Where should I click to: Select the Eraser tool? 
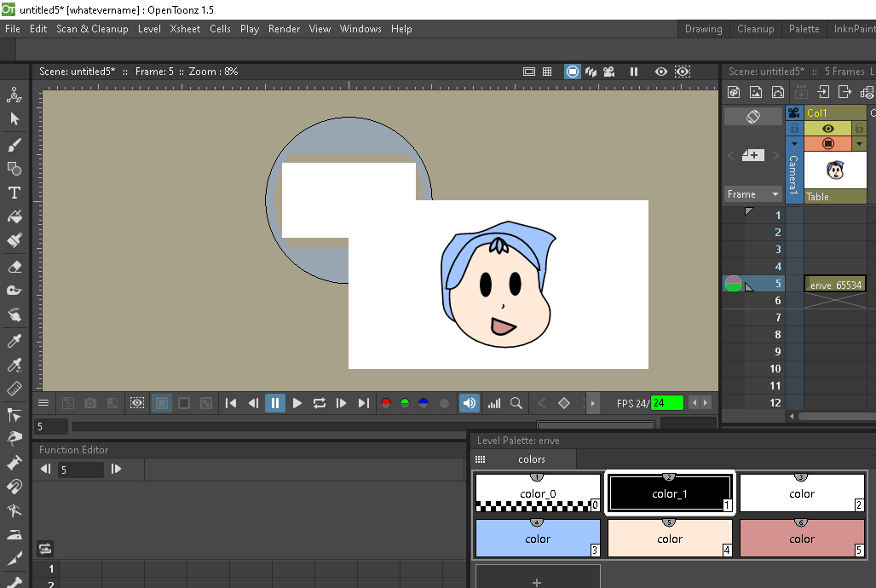(14, 266)
